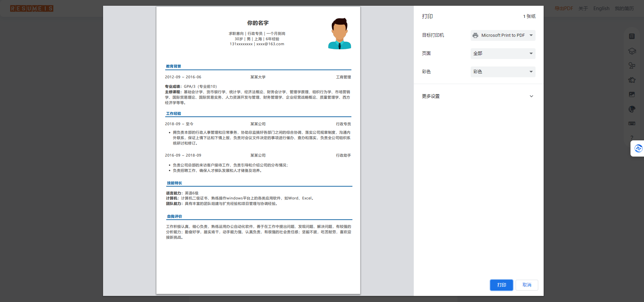
Task: Open the question mark help icon
Action: point(632,137)
